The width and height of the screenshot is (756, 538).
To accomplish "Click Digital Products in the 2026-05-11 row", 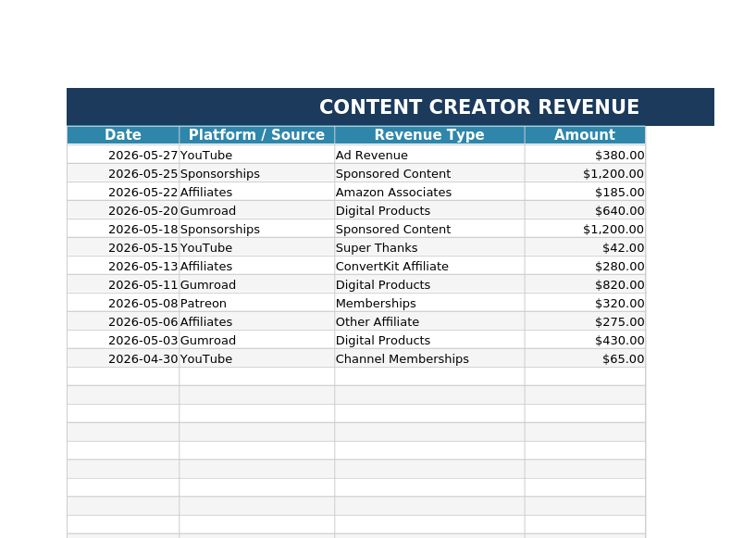I will point(429,284).
